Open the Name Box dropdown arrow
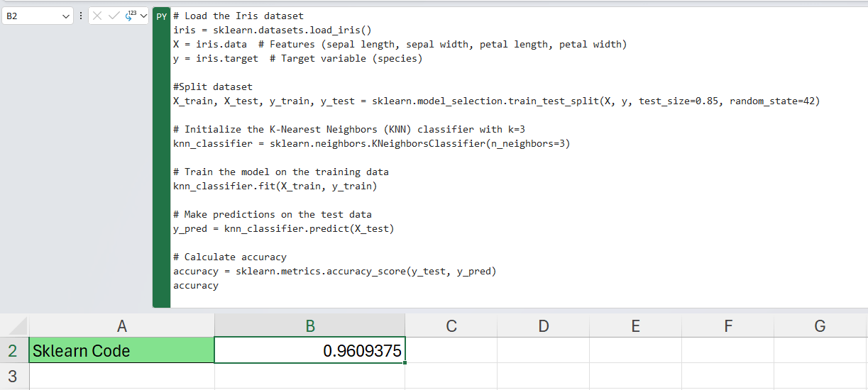This screenshot has width=868, height=390. pyautogui.click(x=66, y=16)
